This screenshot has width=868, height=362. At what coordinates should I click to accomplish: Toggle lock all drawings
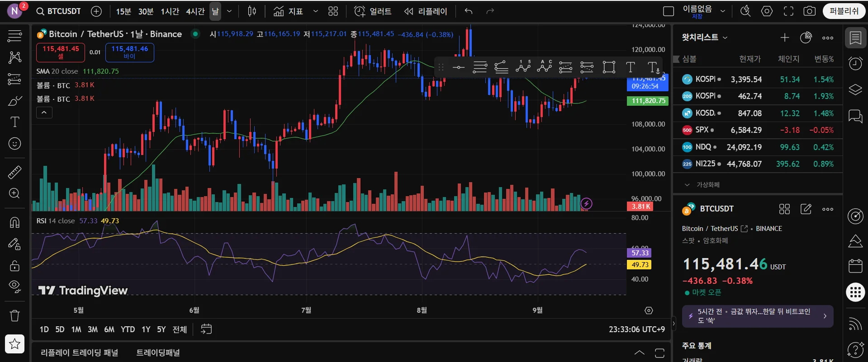(15, 266)
